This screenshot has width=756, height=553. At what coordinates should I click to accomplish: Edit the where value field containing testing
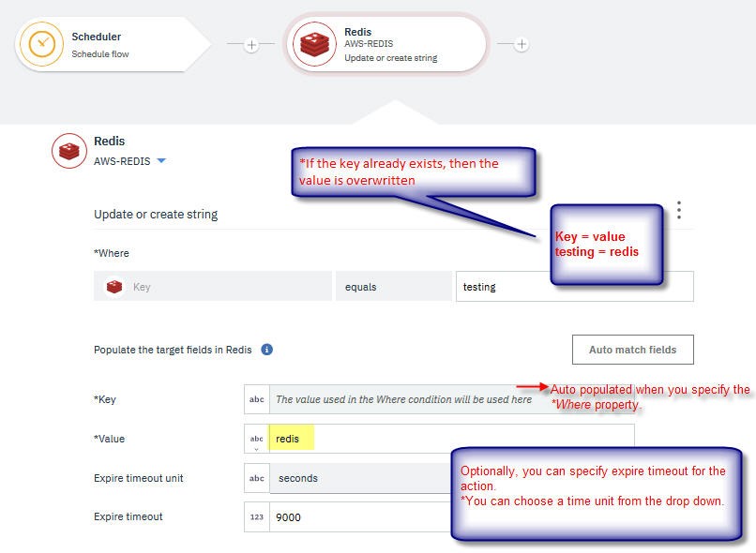[x=575, y=287]
